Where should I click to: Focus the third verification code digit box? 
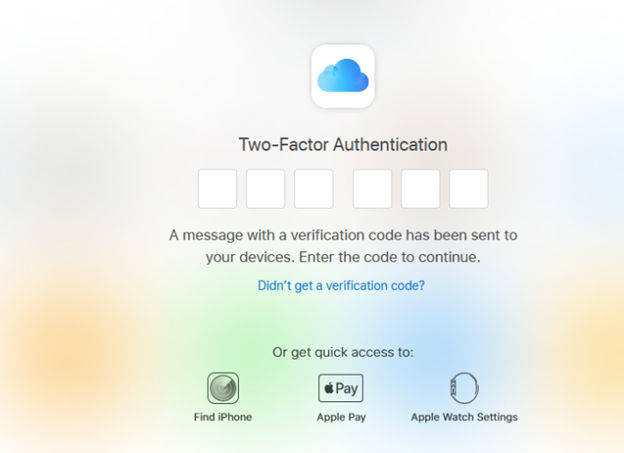click(314, 189)
